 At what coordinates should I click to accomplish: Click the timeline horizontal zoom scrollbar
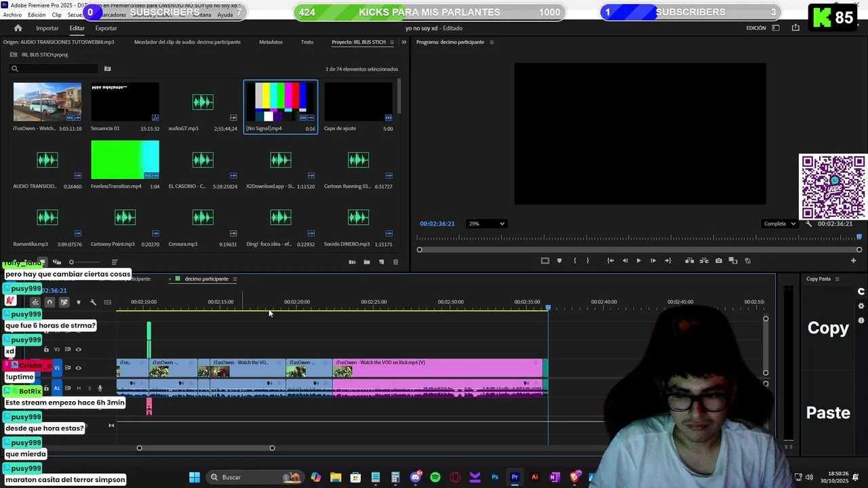[205, 448]
